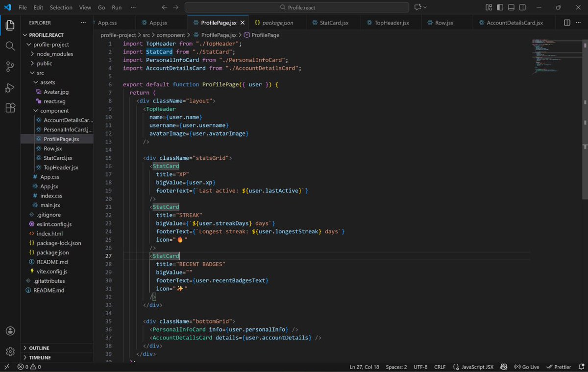588x372 pixels.
Task: Toggle the bottom Panel visibility
Action: [x=511, y=7]
